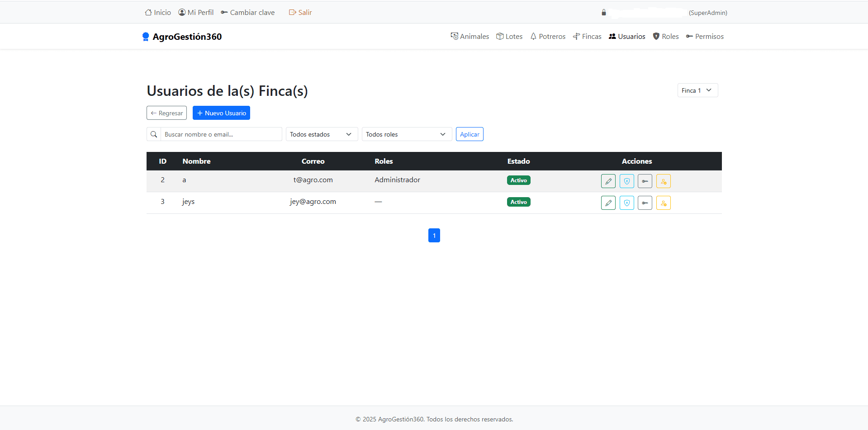Viewport: 868px width, 430px height.
Task: Click the search magnifier icon
Action: pyautogui.click(x=154, y=134)
